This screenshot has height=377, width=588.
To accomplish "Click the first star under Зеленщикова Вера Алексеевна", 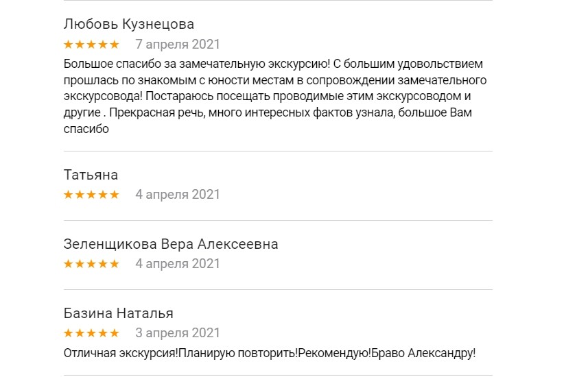I will tap(69, 264).
